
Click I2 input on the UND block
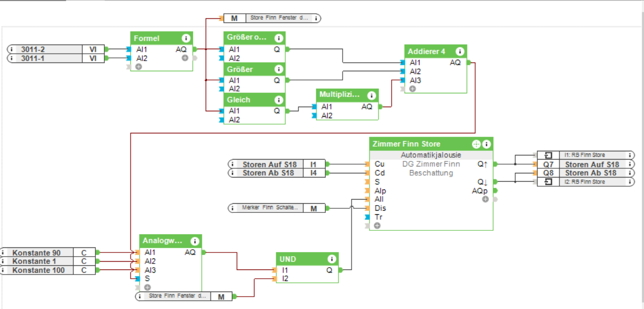pyautogui.click(x=285, y=278)
